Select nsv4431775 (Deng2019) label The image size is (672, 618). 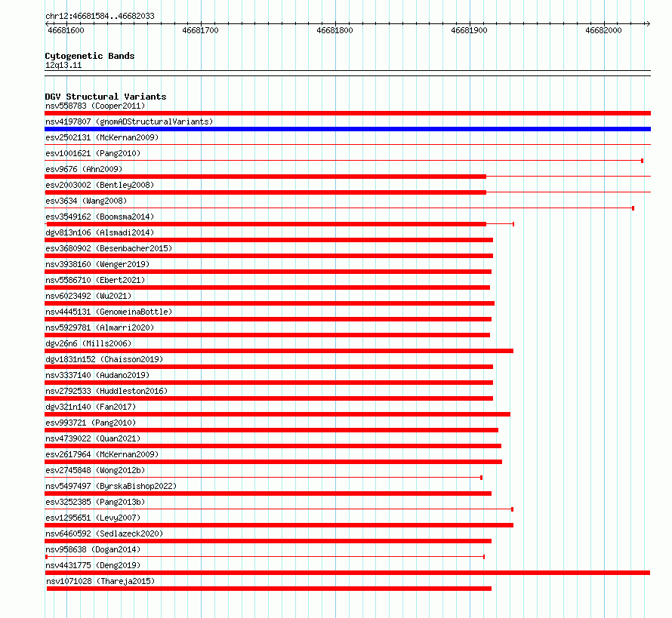(x=93, y=565)
